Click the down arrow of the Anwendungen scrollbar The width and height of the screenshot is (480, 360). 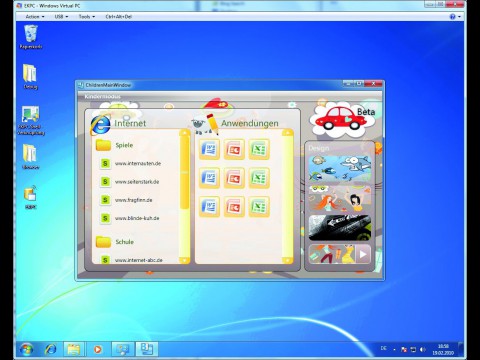coord(288,260)
